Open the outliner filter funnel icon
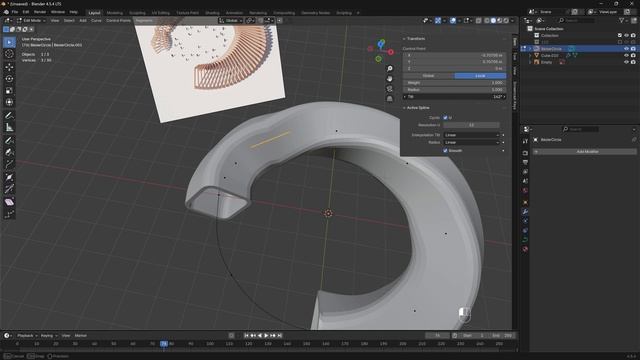This screenshot has width=640, height=360. 622,20
